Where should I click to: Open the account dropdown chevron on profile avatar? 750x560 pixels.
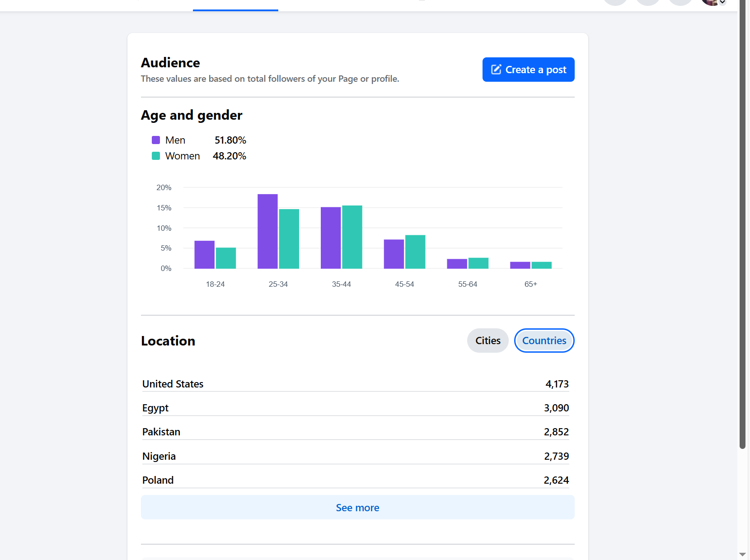point(722,2)
